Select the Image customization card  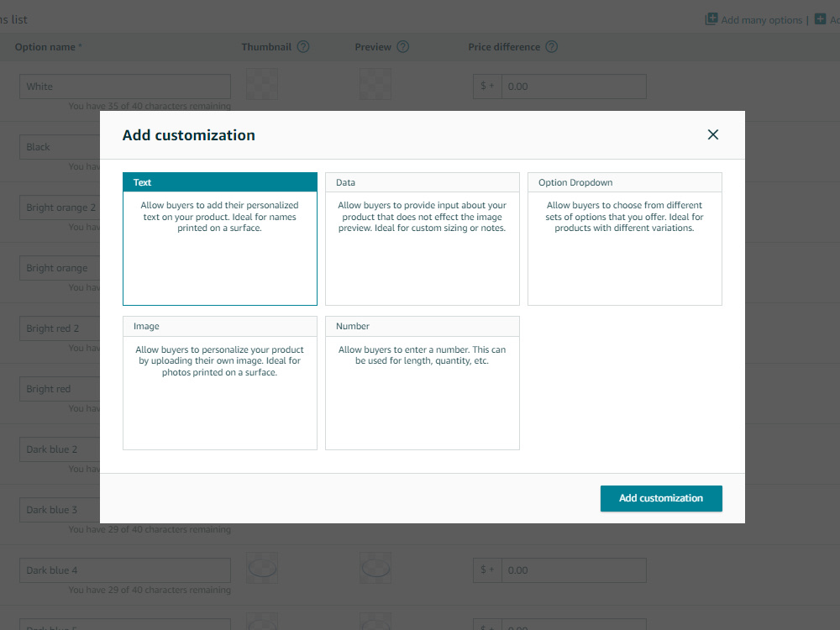(219, 383)
